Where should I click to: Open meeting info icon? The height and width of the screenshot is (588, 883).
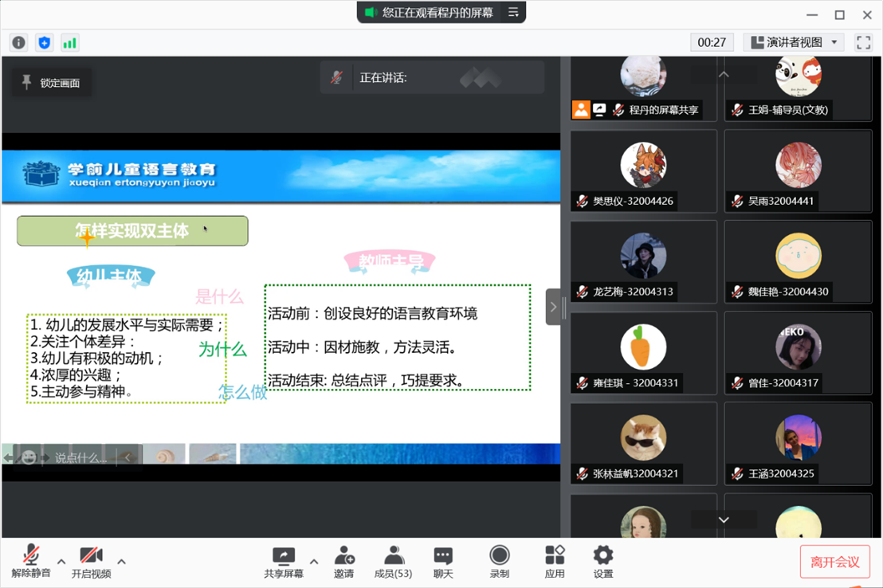[x=18, y=43]
